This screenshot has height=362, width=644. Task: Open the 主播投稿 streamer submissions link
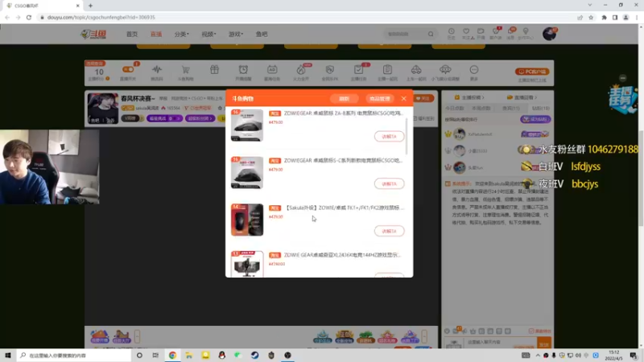pyautogui.click(x=469, y=97)
